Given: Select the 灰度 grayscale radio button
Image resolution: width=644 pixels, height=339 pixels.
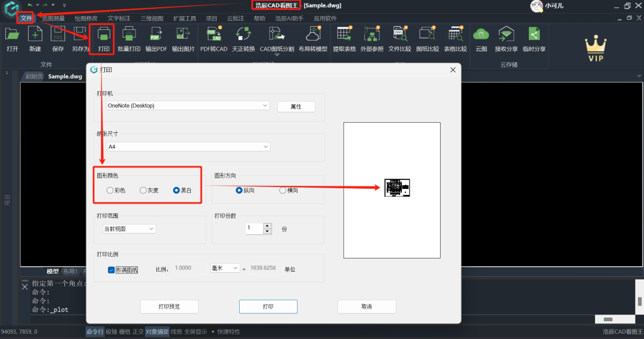Looking at the screenshot, I should [143, 190].
